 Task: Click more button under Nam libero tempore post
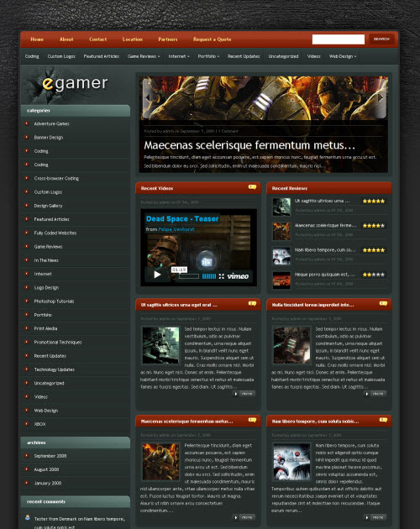pos(375,517)
